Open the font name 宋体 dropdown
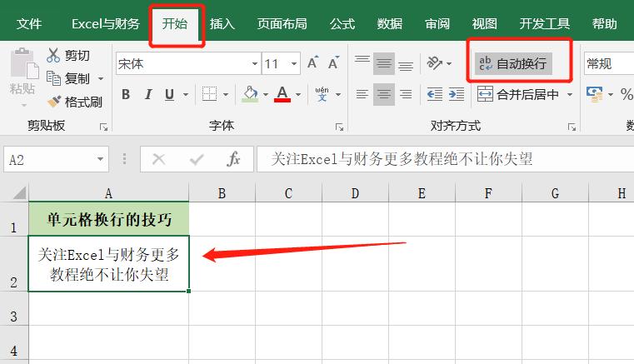Viewport: 634px width, 364px height. (255, 63)
